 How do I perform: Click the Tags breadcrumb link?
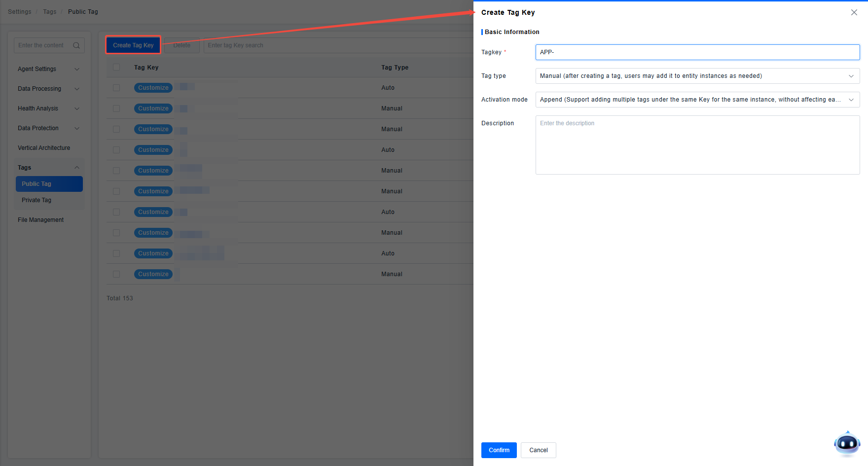click(x=50, y=12)
